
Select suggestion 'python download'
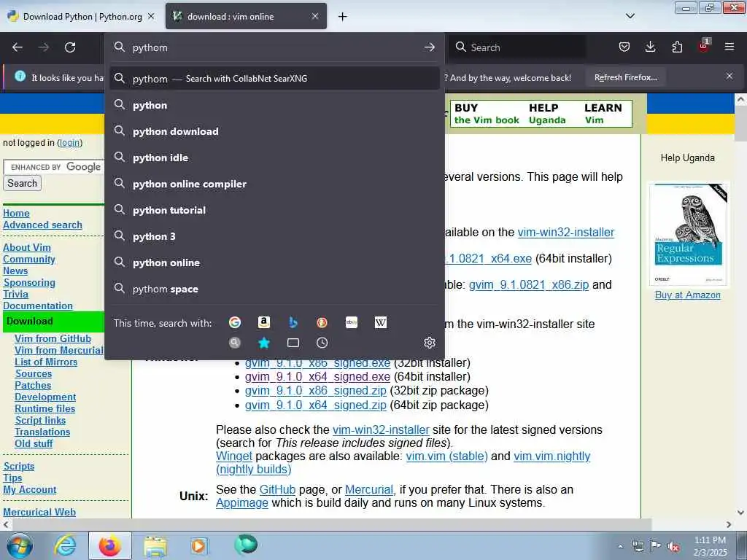pos(274,131)
